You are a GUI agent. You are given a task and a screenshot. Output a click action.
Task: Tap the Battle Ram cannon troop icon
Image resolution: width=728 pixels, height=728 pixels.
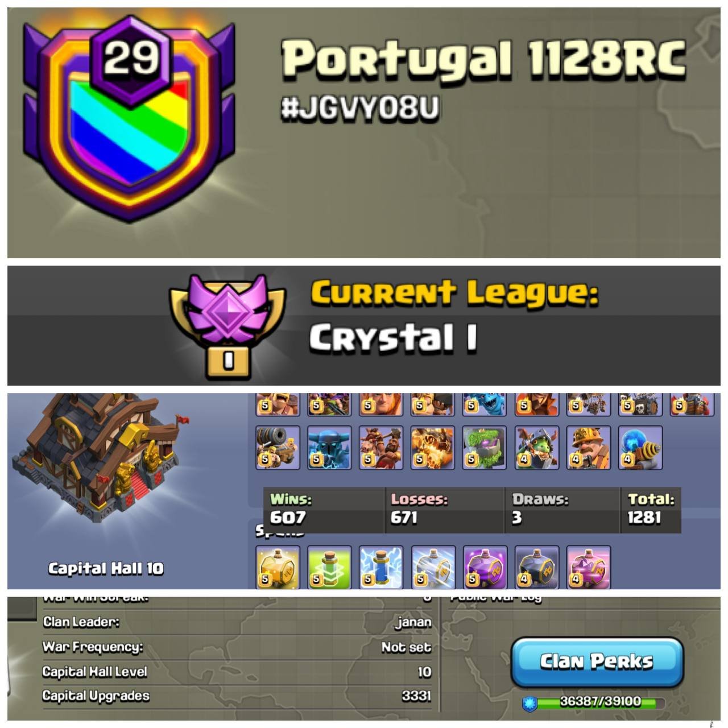click(278, 448)
